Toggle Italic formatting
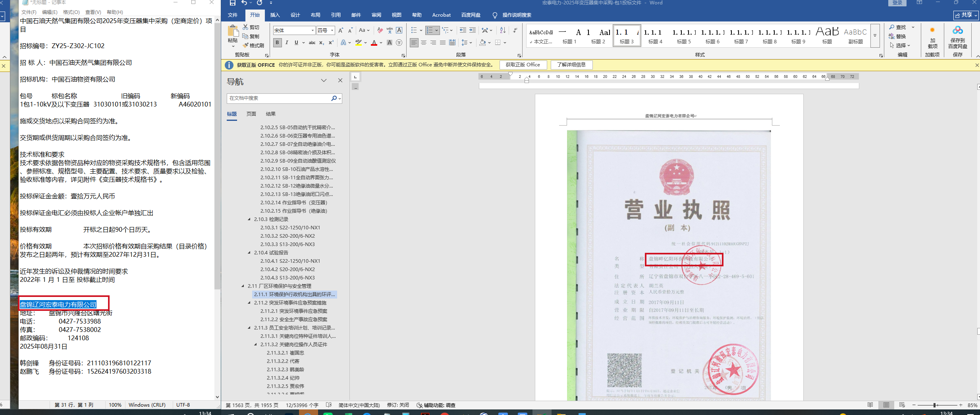Viewport: 980px width, 415px height. click(287, 43)
